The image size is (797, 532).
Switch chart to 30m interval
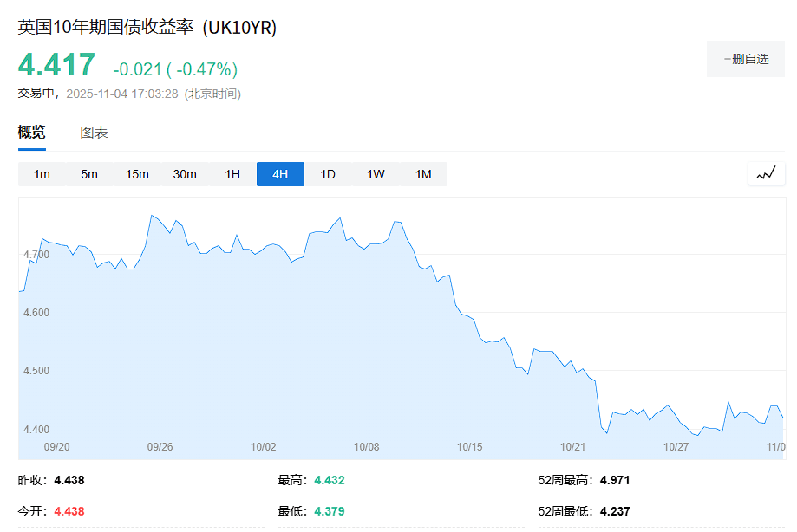[x=185, y=174]
